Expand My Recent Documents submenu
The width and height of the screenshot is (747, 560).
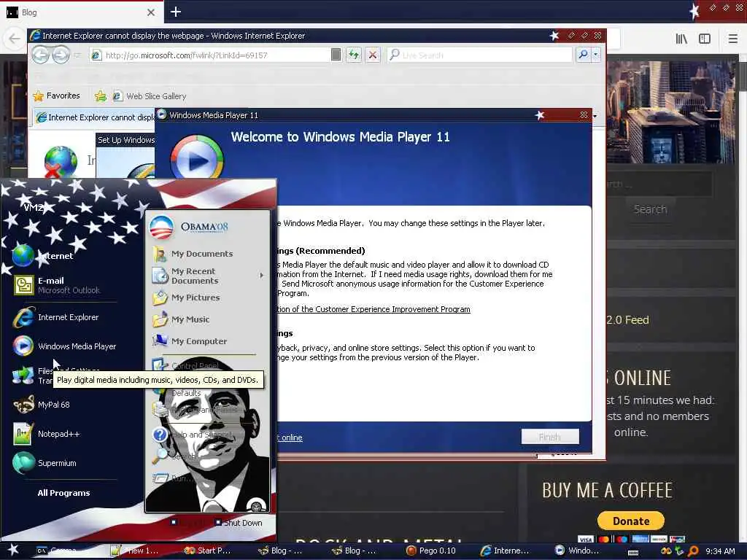(x=208, y=276)
